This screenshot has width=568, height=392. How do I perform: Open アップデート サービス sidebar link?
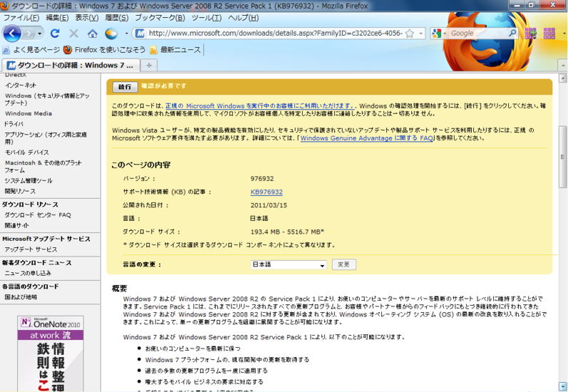[31, 249]
